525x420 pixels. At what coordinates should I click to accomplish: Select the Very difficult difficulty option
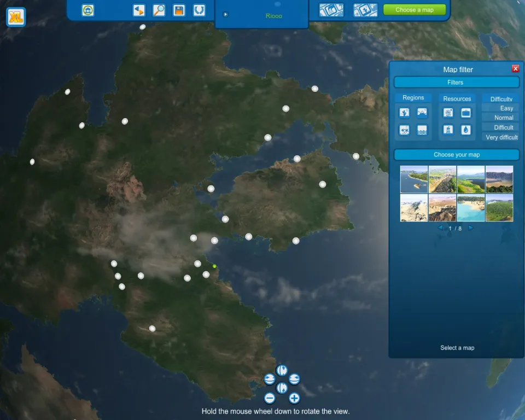coord(501,137)
